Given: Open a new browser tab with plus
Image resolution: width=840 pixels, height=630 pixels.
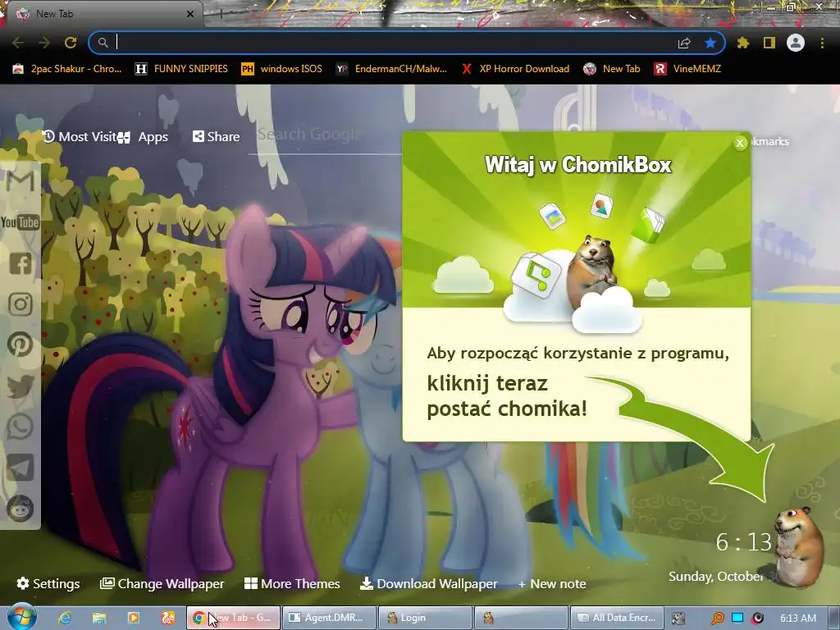Looking at the screenshot, I should pos(220,14).
